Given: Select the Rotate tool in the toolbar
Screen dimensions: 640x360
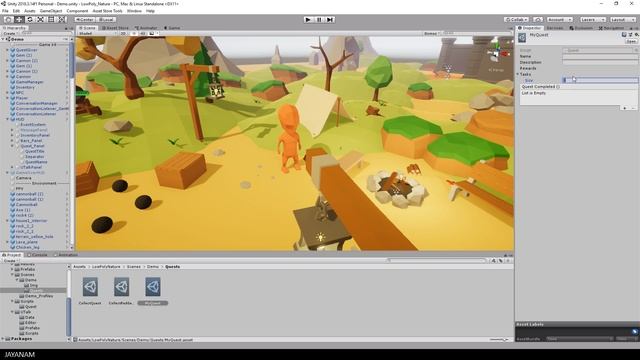Looking at the screenshot, I should 30,19.
